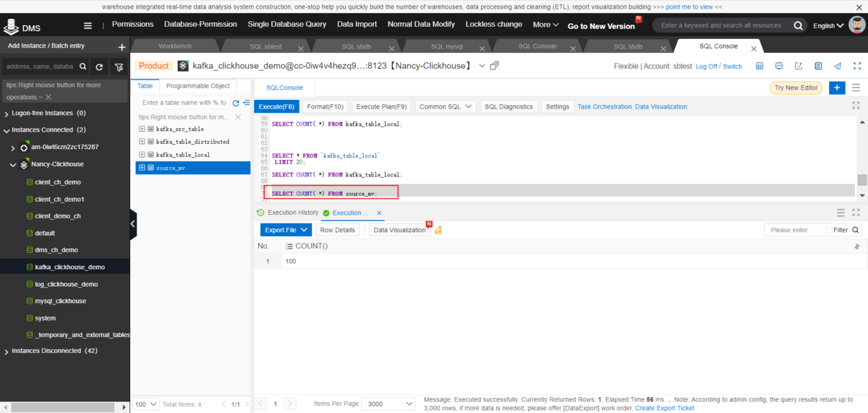Click the global search magnifier icon

pos(798,25)
